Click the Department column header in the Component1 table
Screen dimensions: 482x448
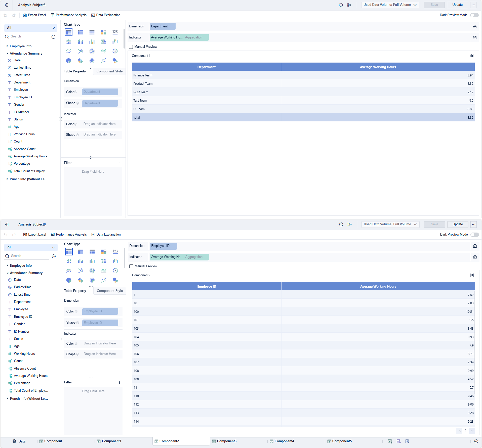tap(206, 67)
